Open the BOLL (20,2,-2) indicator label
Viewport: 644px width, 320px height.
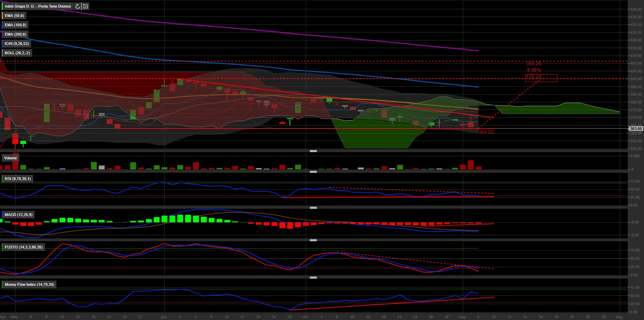[17, 53]
